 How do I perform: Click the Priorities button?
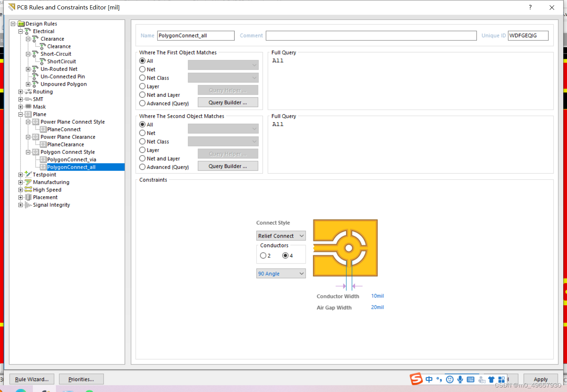(81, 379)
